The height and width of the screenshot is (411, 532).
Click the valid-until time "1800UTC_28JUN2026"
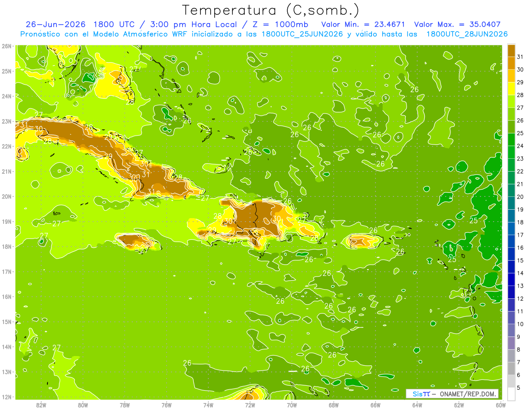click(x=467, y=34)
